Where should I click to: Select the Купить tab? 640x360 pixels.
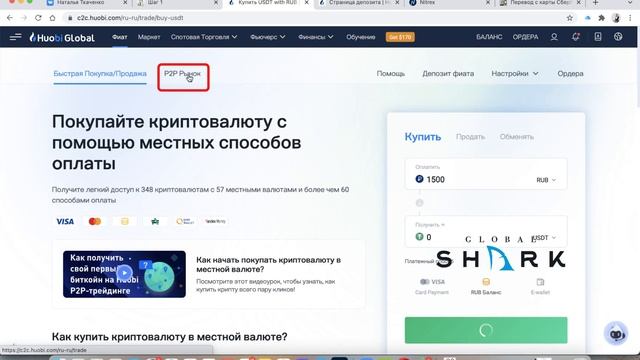422,137
